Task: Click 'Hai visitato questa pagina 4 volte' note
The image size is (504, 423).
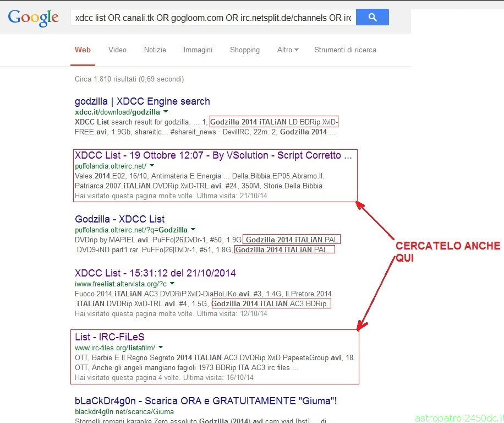Action: coord(128,378)
